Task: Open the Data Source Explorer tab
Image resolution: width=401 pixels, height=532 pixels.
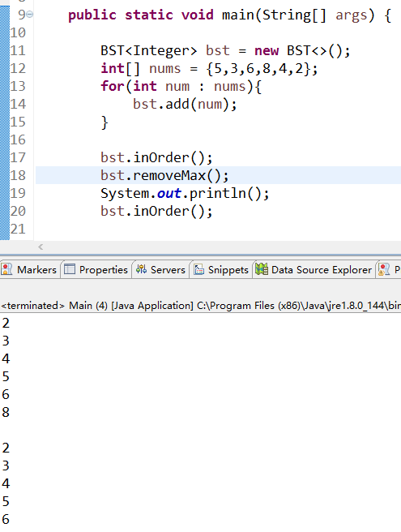Action: coord(315,270)
